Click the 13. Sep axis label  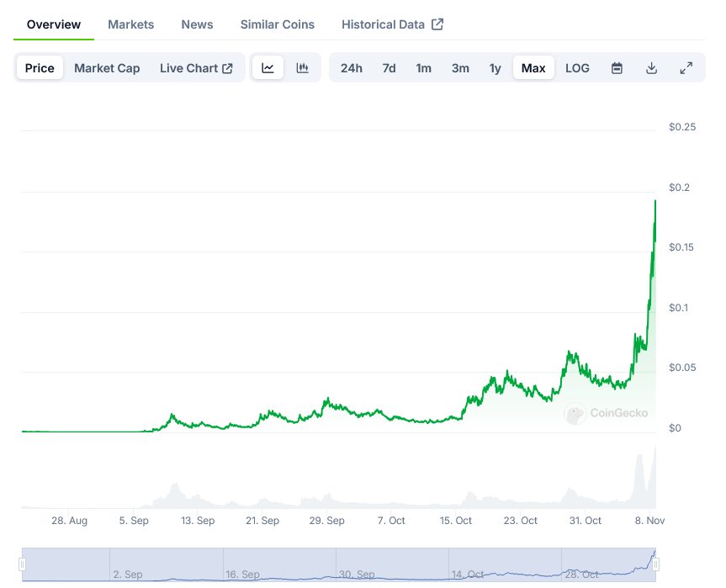click(x=198, y=521)
